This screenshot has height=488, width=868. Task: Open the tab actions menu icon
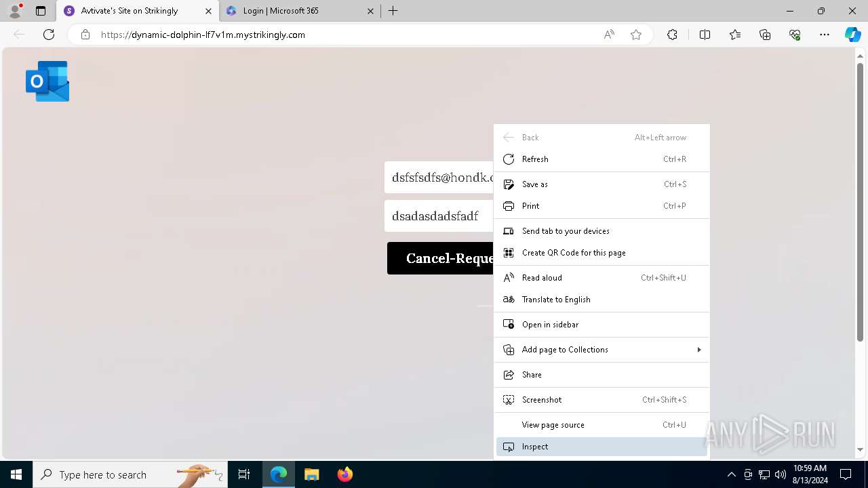(x=41, y=11)
